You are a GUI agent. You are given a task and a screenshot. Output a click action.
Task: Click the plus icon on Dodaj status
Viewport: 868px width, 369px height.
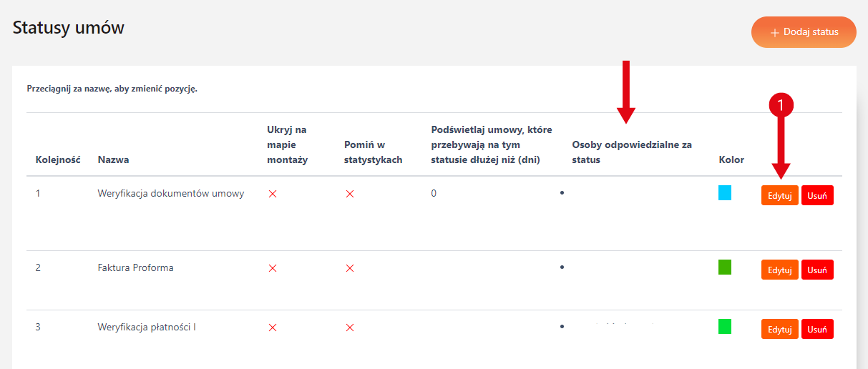point(774,33)
